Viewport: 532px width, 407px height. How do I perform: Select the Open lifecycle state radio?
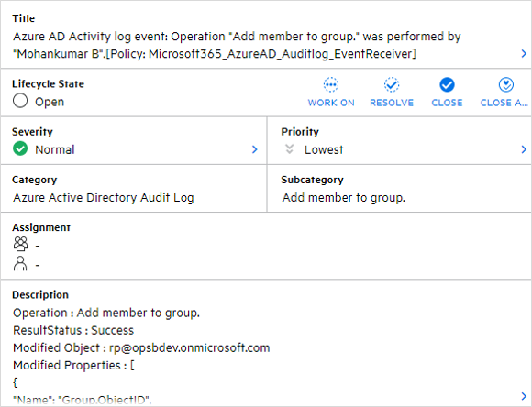pos(20,101)
